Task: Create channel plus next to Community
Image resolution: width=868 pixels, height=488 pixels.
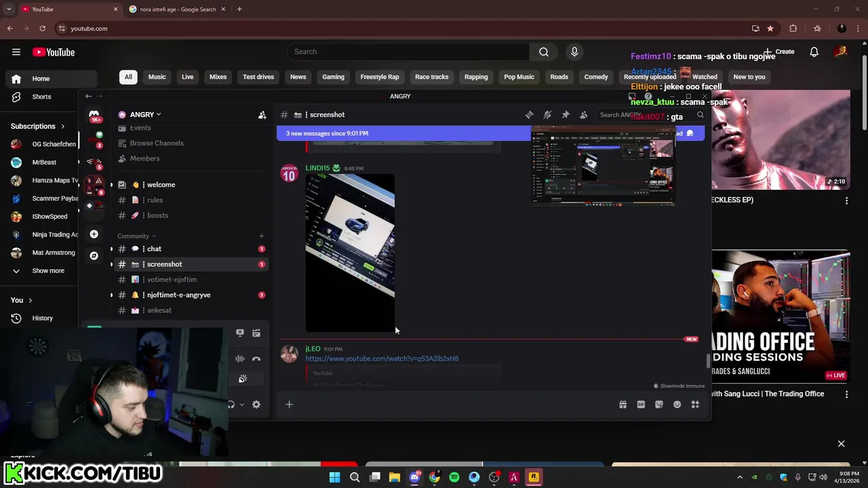Action: pos(261,236)
